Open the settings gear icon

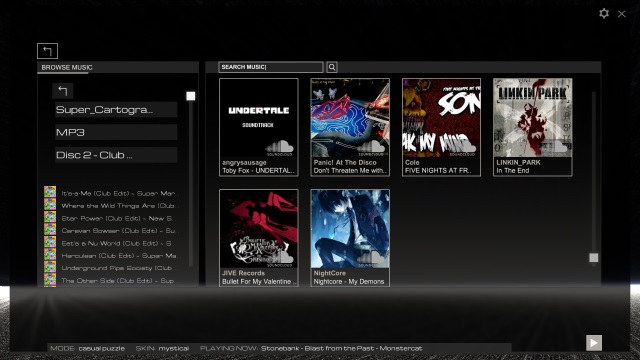(604, 13)
